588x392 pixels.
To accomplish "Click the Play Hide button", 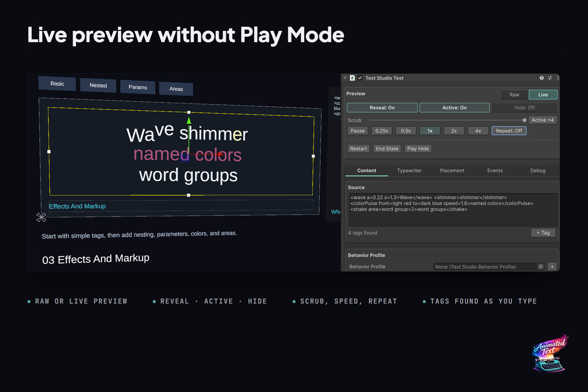I will (x=418, y=148).
